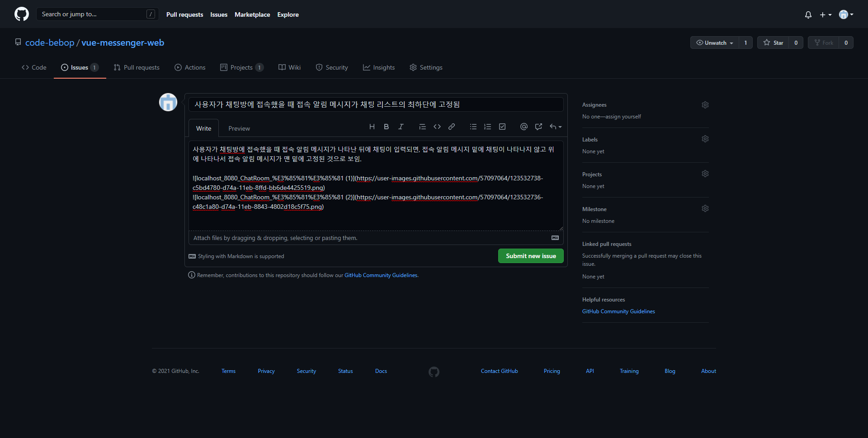Star the repository

click(773, 42)
